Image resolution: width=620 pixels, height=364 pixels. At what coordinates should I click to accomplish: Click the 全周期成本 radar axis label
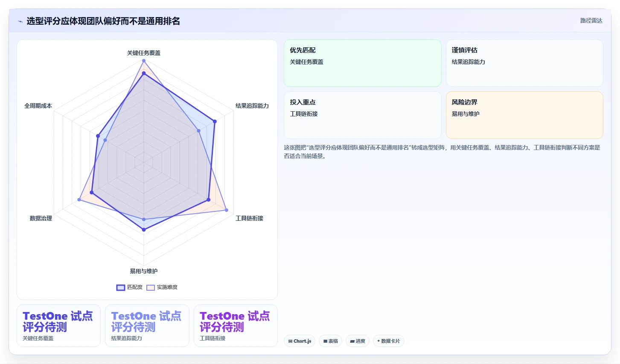(x=38, y=106)
